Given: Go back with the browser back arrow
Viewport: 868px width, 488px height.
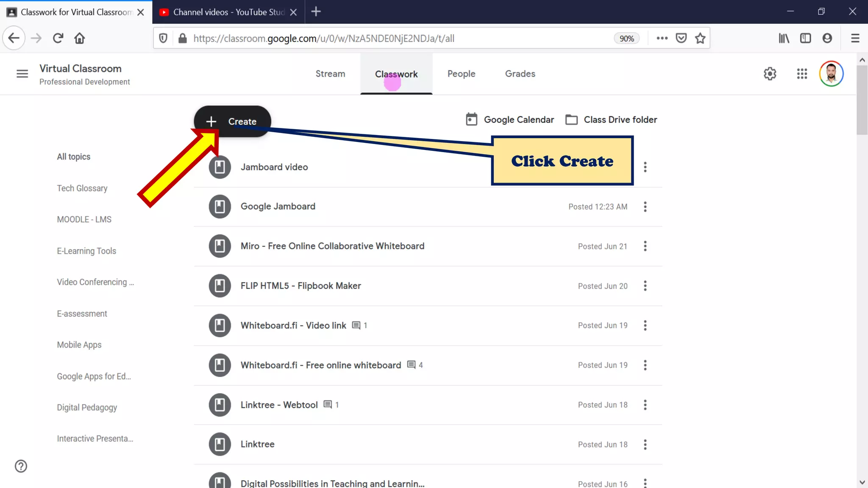Looking at the screenshot, I should click(x=14, y=38).
